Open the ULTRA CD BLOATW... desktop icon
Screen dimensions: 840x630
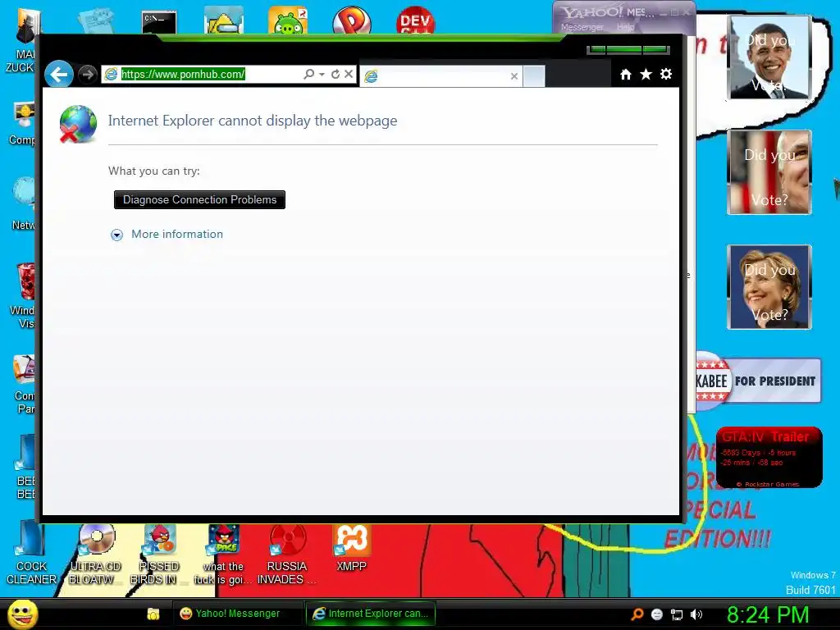click(x=95, y=555)
